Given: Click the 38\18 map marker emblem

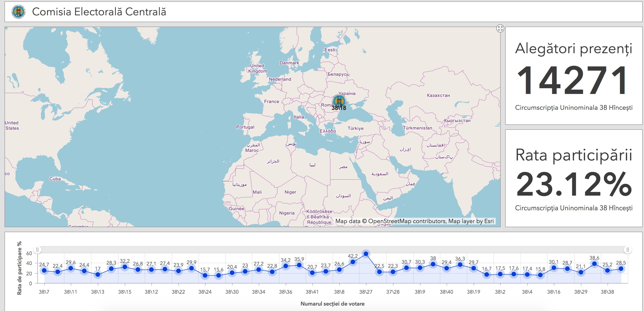Looking at the screenshot, I should click(x=339, y=101).
